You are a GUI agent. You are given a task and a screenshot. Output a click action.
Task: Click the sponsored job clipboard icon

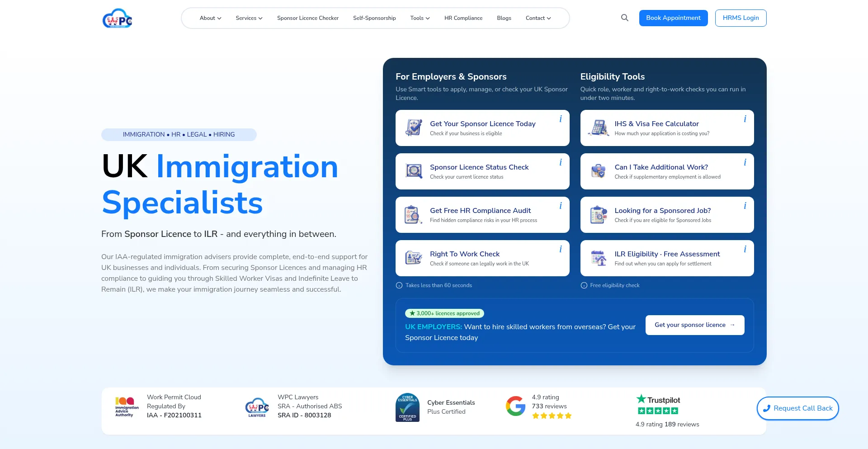(599, 215)
